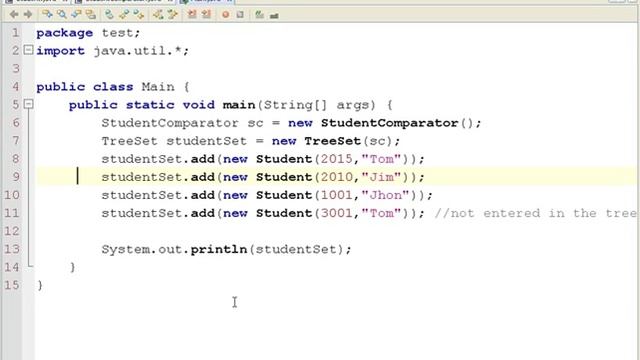Click the comment '//not entered in the tree'

535,213
